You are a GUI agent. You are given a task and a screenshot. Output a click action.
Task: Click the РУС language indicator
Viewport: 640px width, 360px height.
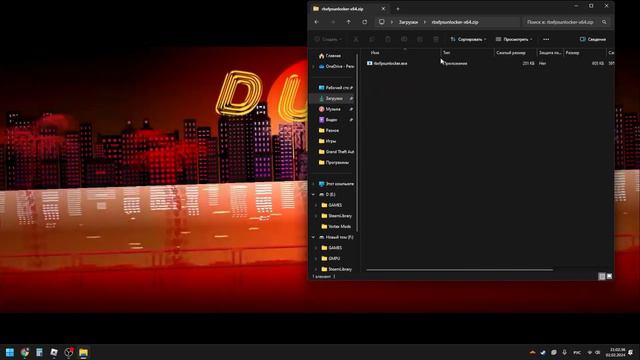tap(577, 352)
